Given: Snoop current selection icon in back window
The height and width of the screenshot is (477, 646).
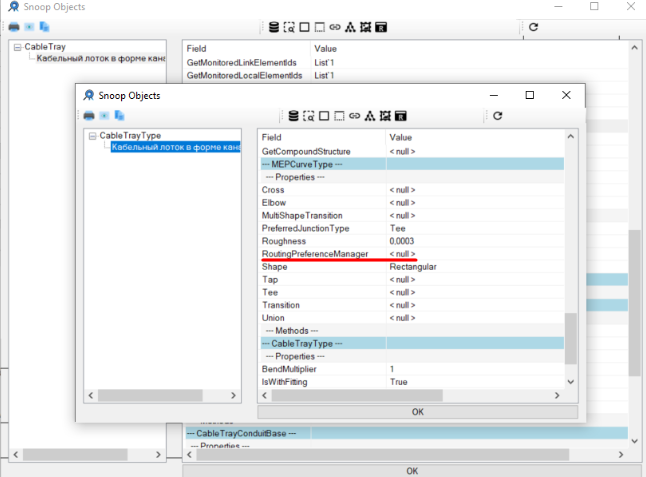Looking at the screenshot, I should pyautogui.click(x=289, y=27).
